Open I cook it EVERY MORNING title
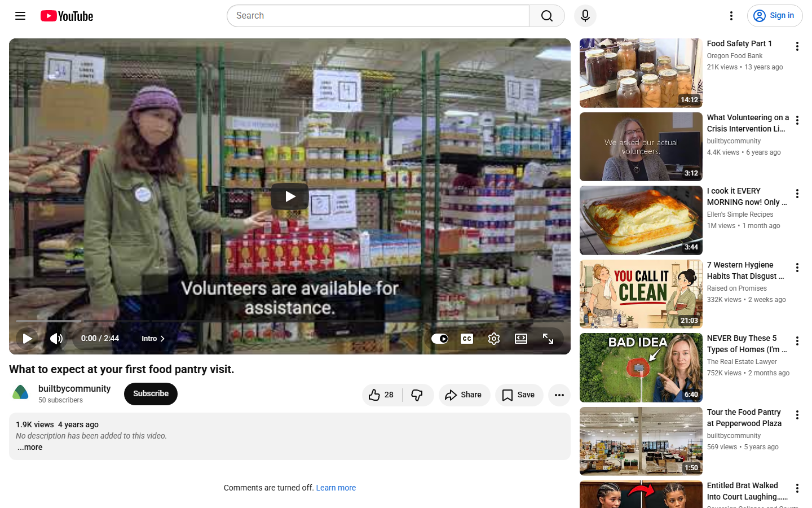This screenshot has width=812, height=508. (747, 196)
